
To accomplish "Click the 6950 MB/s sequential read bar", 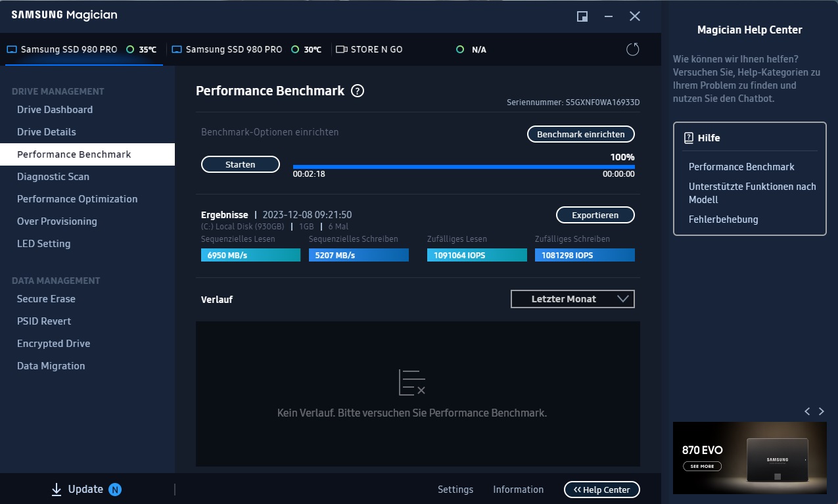I will [x=250, y=255].
